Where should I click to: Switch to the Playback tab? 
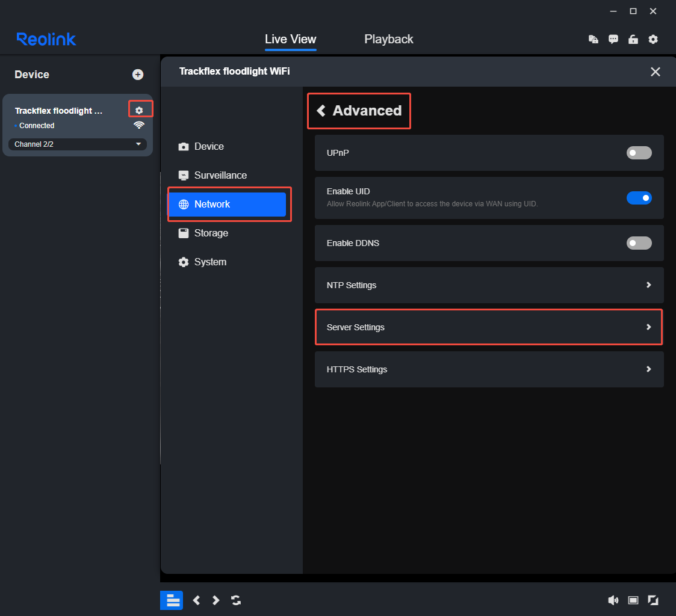click(388, 39)
